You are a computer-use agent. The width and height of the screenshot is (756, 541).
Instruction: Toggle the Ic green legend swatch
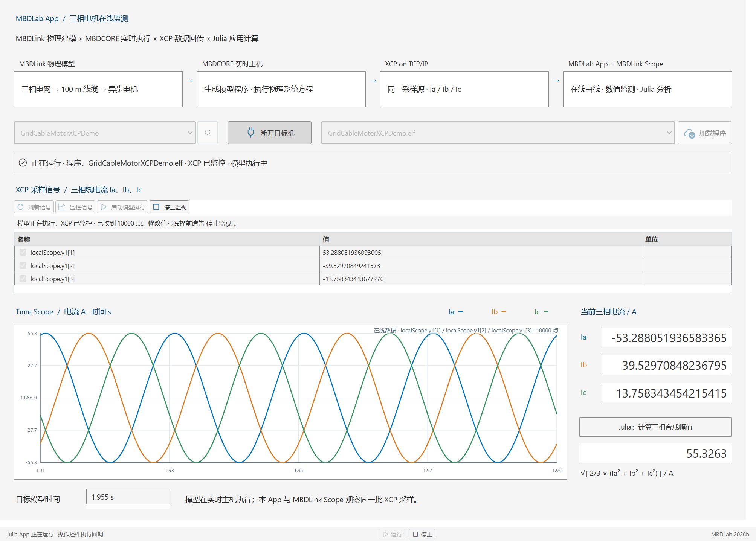[x=546, y=312]
